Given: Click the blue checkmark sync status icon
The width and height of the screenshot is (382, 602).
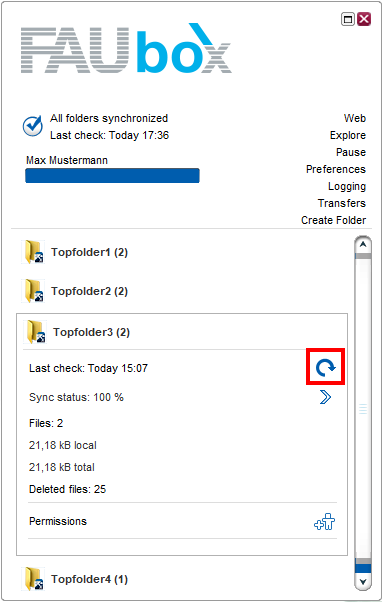Looking at the screenshot, I should (33, 126).
